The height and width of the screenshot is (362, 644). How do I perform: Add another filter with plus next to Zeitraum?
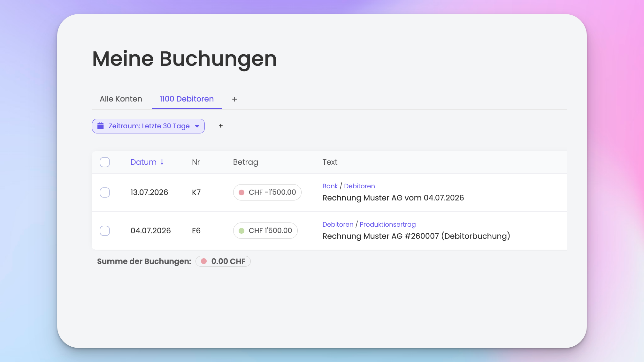coord(221,126)
